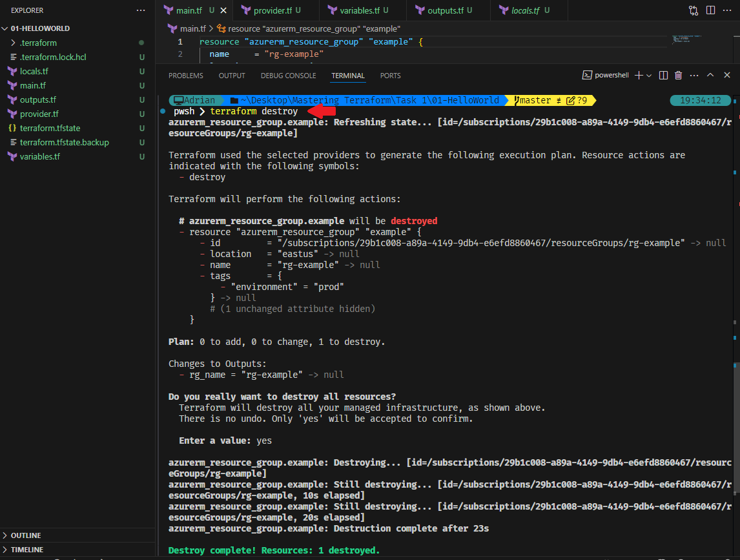
Task: Open terminal panel more actions ellipsis
Action: [x=694, y=75]
